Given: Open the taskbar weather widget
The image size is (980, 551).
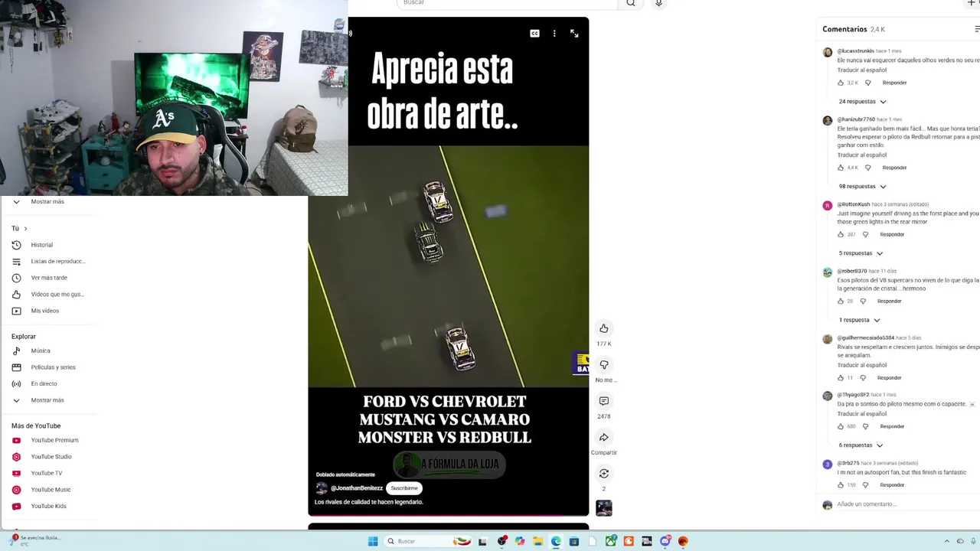Looking at the screenshot, I should 34,540.
